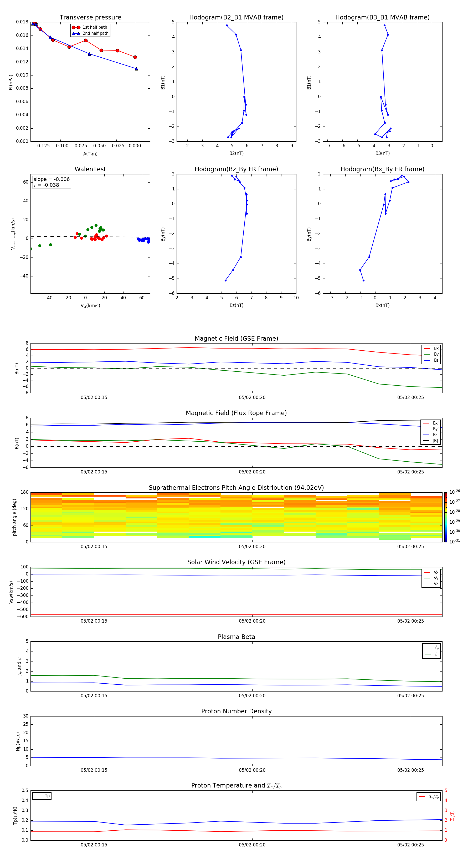Image resolution: width=473 pixels, height=868 pixels.
Task: Click the pitch angle (deg) y-axis label
Action: [x=14, y=517]
